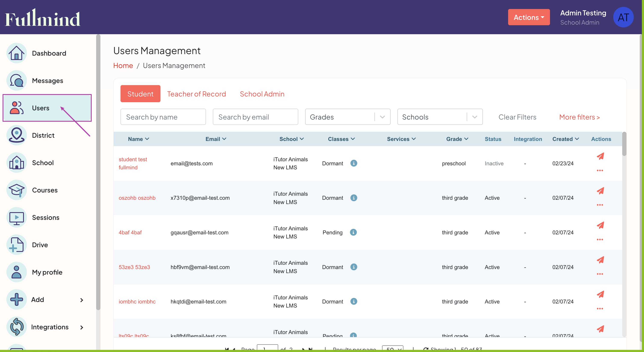Click the paper plane icon for student test

click(601, 156)
